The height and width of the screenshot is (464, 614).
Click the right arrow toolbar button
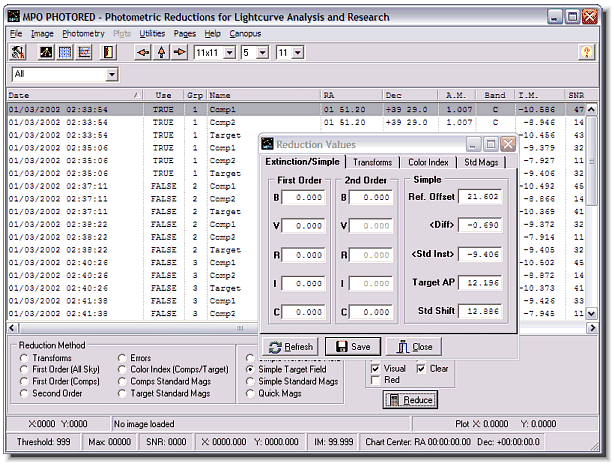180,52
